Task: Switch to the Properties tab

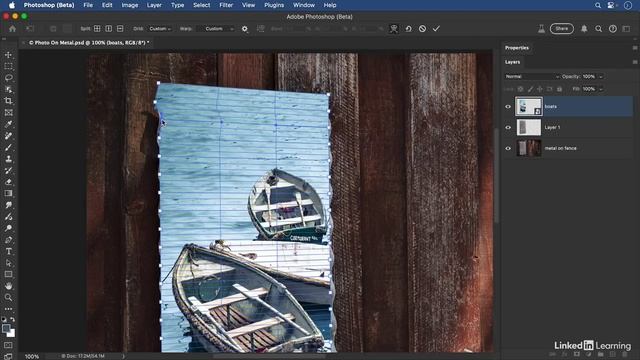Action: click(516, 48)
